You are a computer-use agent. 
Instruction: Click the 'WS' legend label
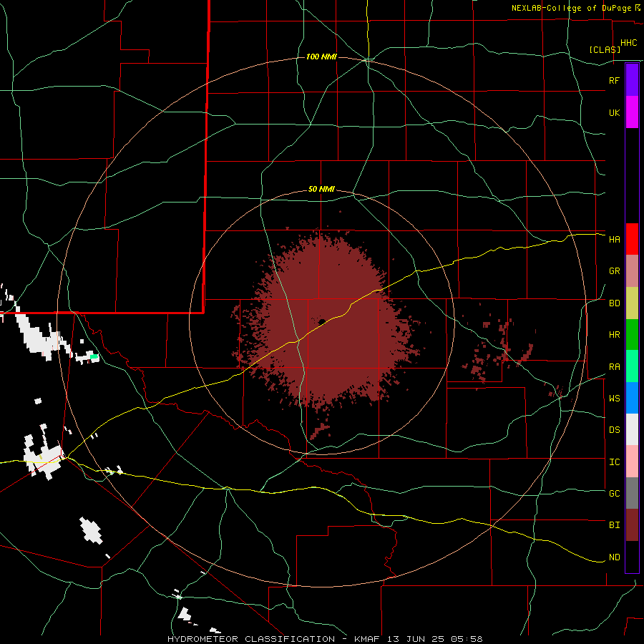pos(614,399)
